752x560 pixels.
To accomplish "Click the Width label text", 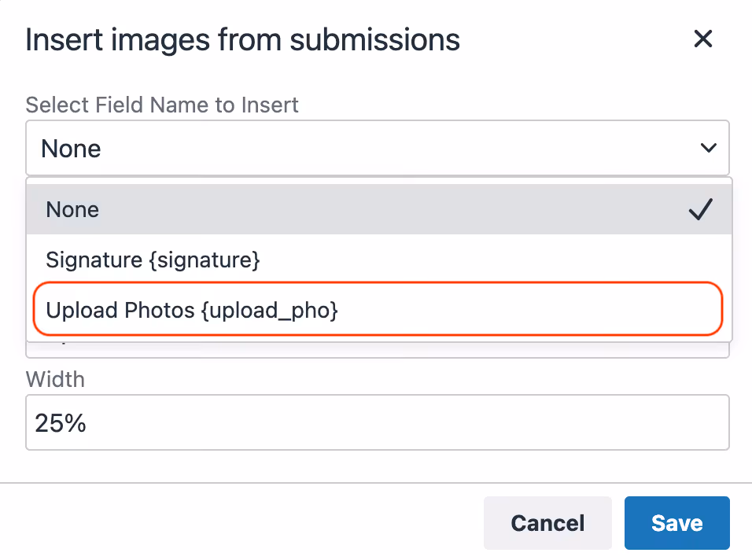I will tap(55, 379).
